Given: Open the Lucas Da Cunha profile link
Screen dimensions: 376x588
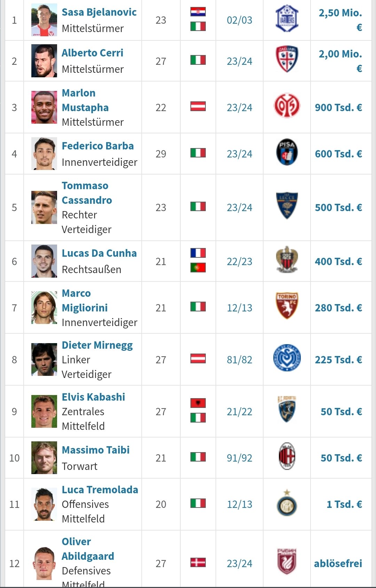Looking at the screenshot, I should (99, 253).
